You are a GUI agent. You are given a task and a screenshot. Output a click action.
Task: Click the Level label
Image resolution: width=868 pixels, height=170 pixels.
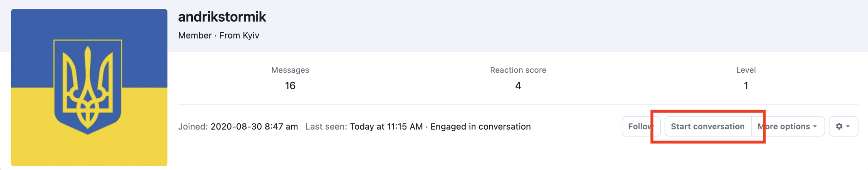(x=746, y=70)
